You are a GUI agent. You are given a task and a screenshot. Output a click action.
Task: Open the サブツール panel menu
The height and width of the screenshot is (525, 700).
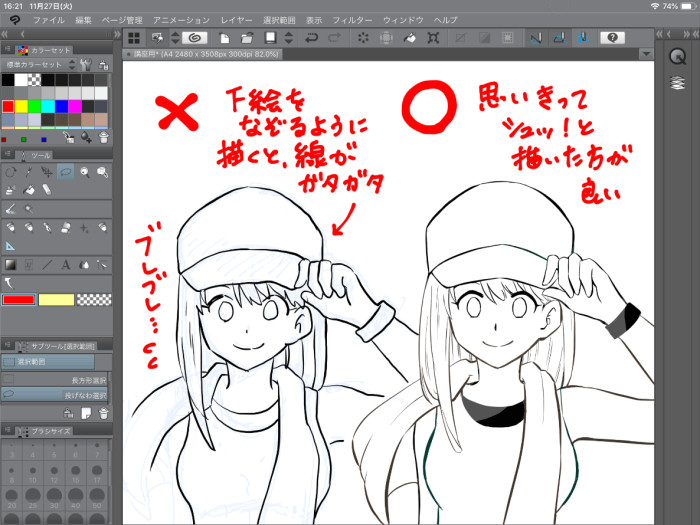coord(7,346)
